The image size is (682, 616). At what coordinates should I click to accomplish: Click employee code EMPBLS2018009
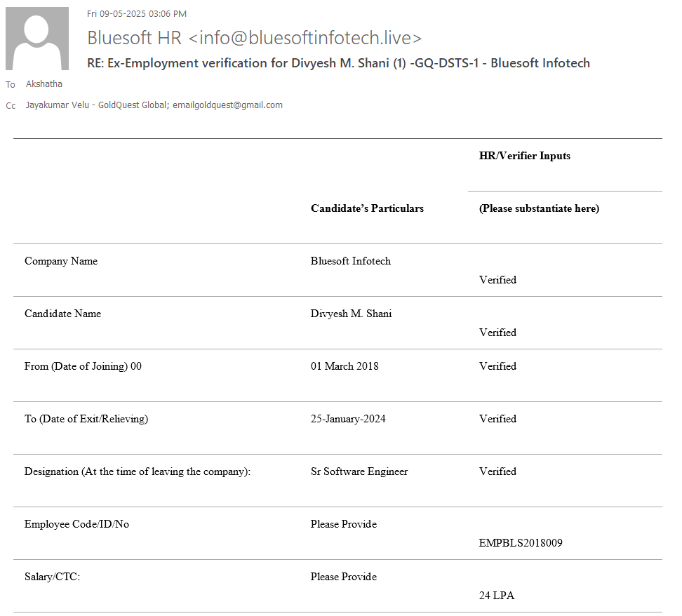(x=521, y=543)
